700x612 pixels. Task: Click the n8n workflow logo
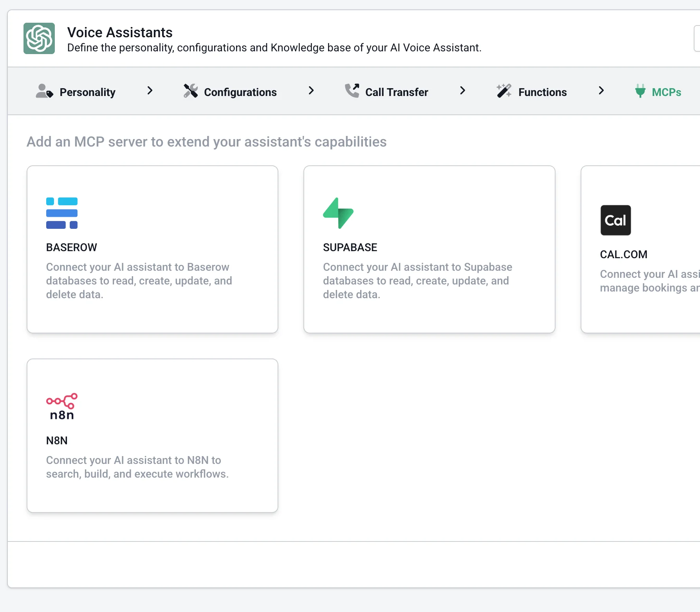click(x=62, y=406)
